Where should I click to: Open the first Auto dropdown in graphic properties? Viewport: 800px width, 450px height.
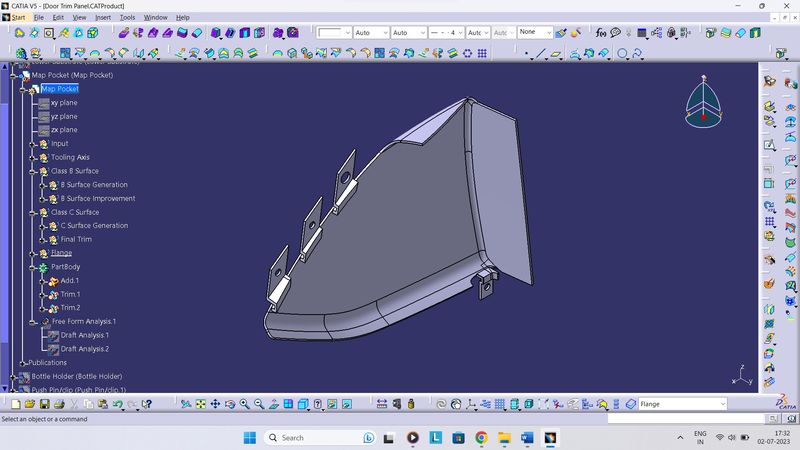point(385,33)
